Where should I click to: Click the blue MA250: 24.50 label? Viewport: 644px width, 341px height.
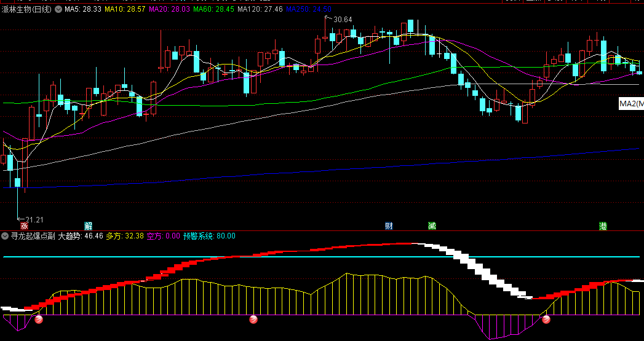click(308, 9)
